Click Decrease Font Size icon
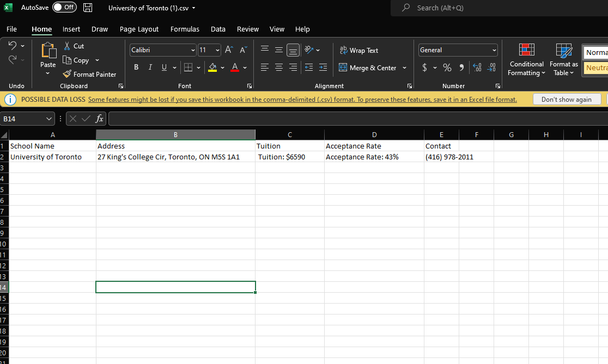 click(x=243, y=50)
